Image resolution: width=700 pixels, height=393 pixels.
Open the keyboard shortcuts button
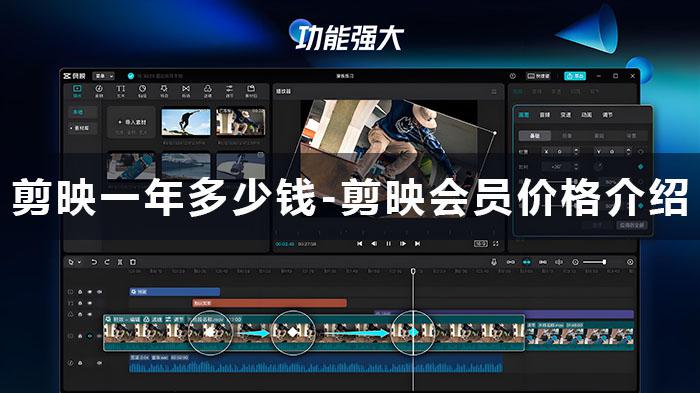click(x=538, y=76)
